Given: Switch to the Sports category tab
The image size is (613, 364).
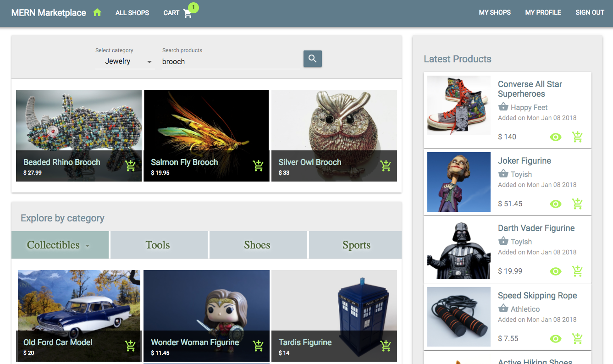Looking at the screenshot, I should (356, 245).
